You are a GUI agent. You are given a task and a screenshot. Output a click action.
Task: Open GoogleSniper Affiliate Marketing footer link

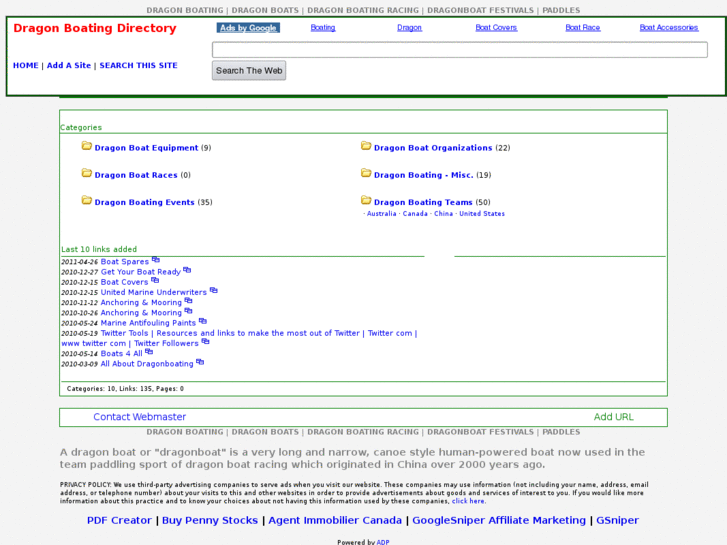(x=499, y=520)
